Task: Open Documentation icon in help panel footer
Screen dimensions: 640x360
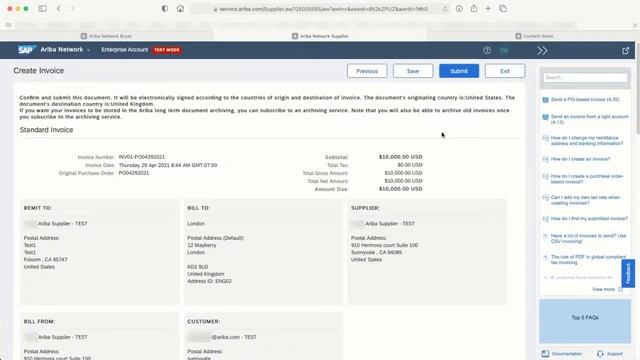Action: (545, 353)
